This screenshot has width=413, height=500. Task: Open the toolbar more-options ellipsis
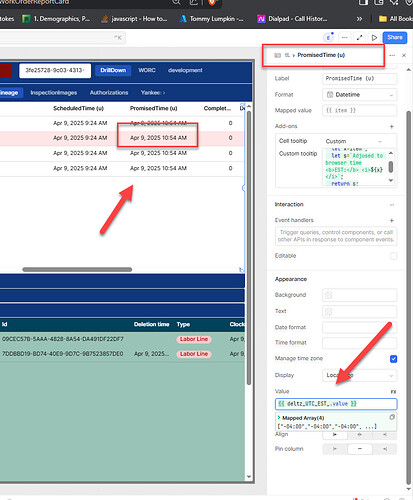click(345, 38)
